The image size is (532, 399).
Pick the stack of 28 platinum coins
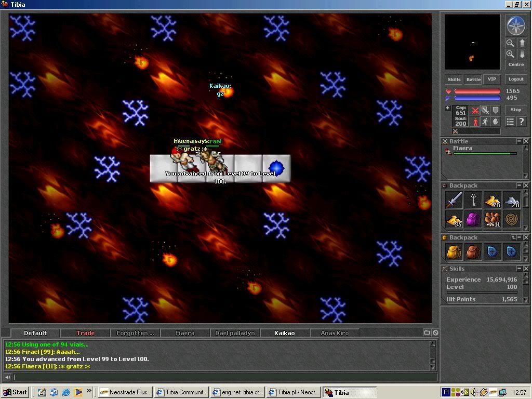coord(512,200)
